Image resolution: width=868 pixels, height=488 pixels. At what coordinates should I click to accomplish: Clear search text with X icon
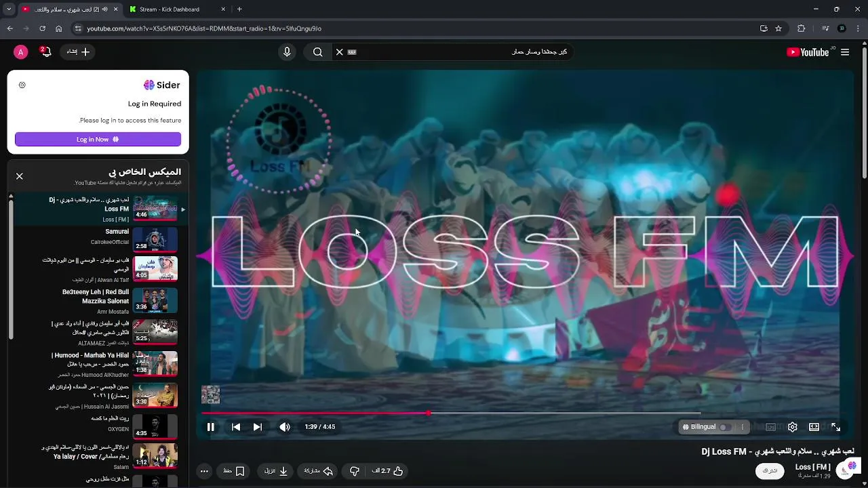click(340, 52)
